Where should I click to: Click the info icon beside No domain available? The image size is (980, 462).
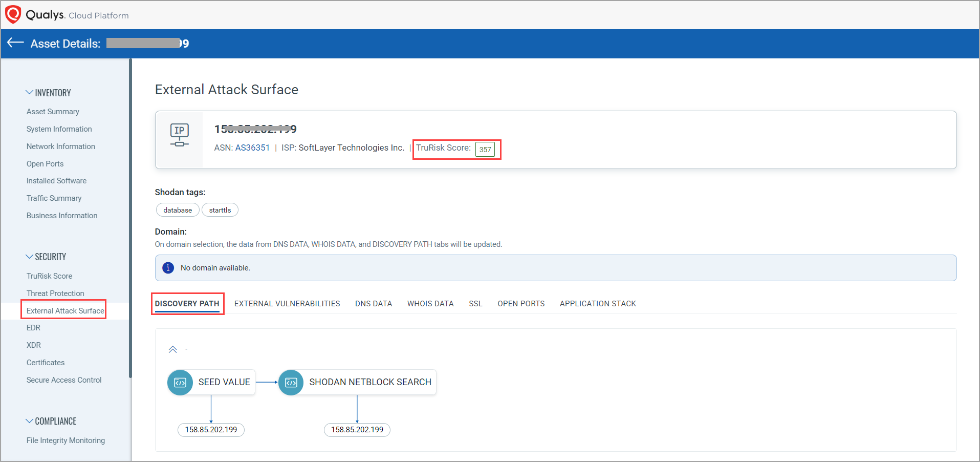(x=168, y=268)
